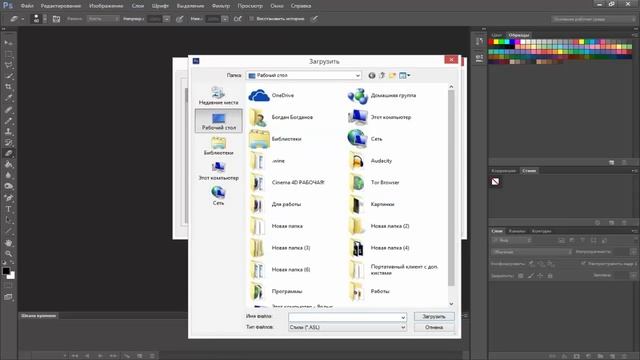The image size is (640, 360).
Task: Expand the 'Имя файла' dropdown arrow
Action: (403, 317)
